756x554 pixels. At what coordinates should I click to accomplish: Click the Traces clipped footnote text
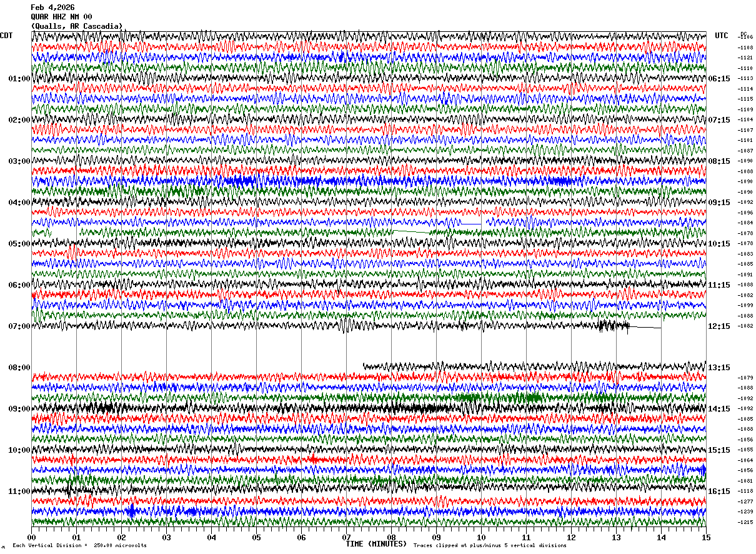[490, 546]
